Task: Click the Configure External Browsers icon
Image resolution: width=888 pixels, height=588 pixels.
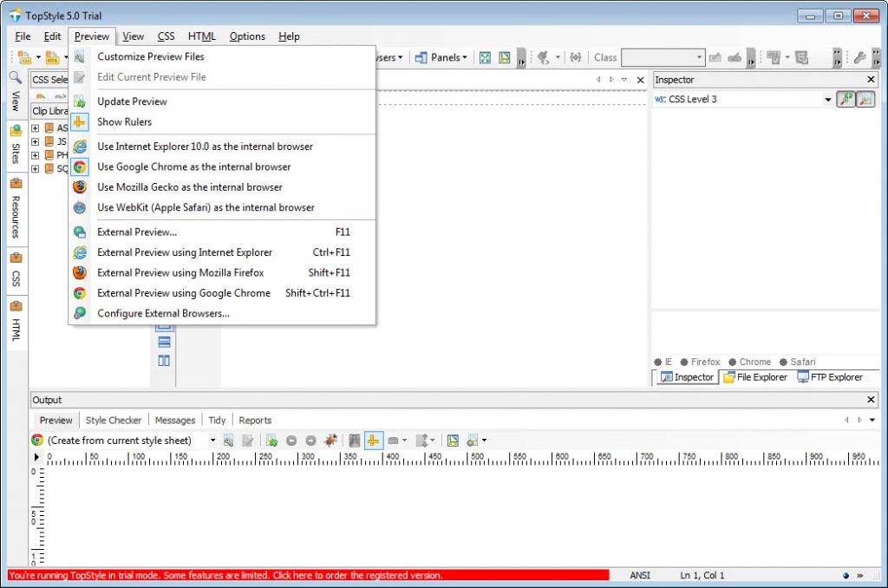Action: pyautogui.click(x=80, y=313)
